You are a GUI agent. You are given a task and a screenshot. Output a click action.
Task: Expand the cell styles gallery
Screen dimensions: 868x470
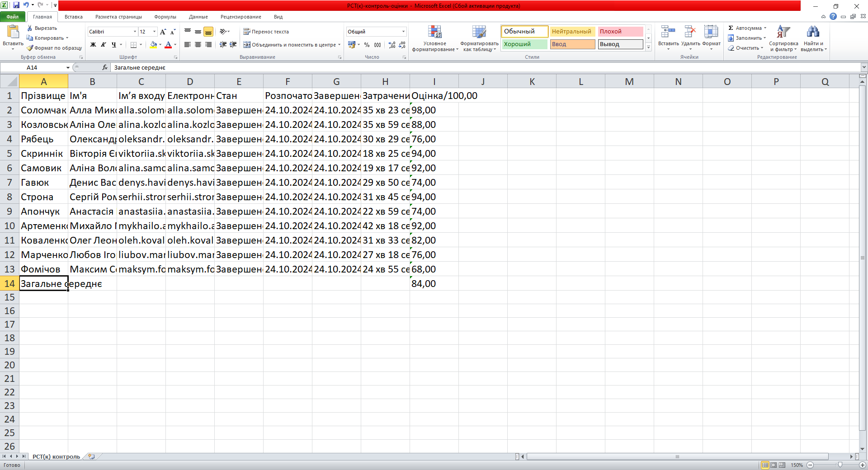(x=648, y=47)
